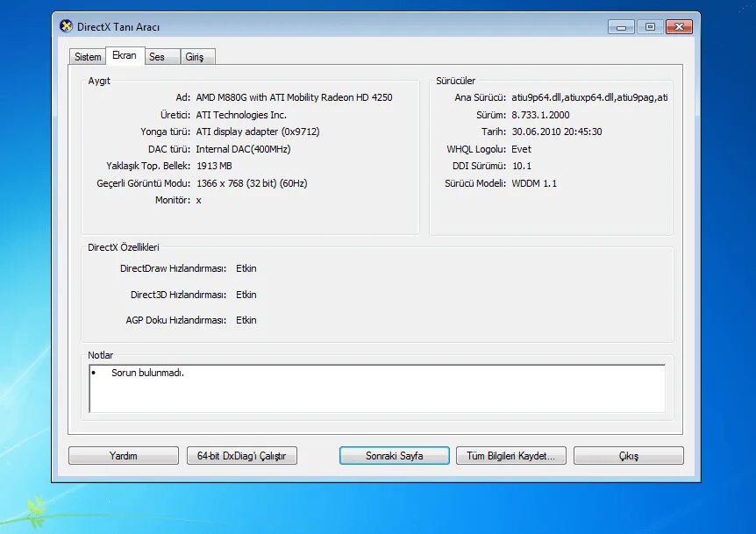Select the 'Sorun bulunmadı.' note text
This screenshot has height=534, width=756.
pyautogui.click(x=147, y=373)
